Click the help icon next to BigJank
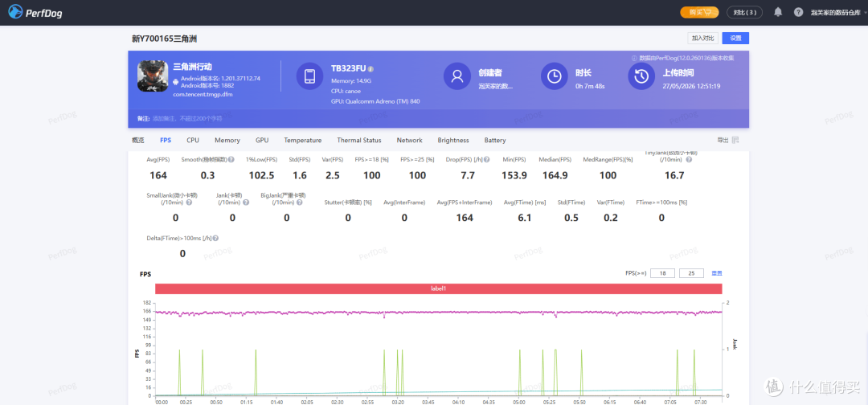 pyautogui.click(x=298, y=202)
